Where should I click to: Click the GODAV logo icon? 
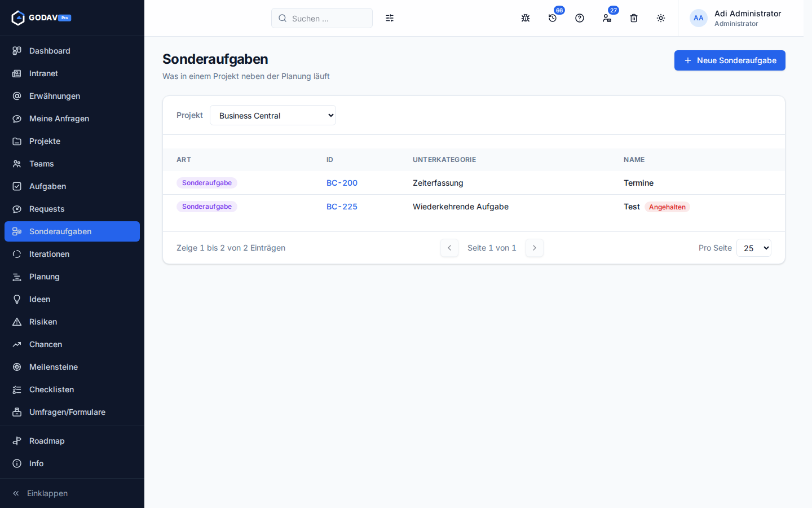[x=18, y=18]
